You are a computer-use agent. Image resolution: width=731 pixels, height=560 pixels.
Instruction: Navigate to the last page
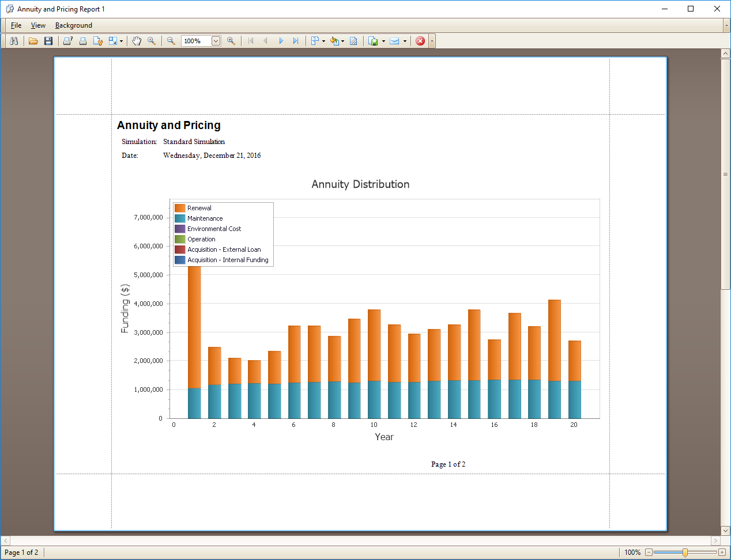tap(296, 41)
